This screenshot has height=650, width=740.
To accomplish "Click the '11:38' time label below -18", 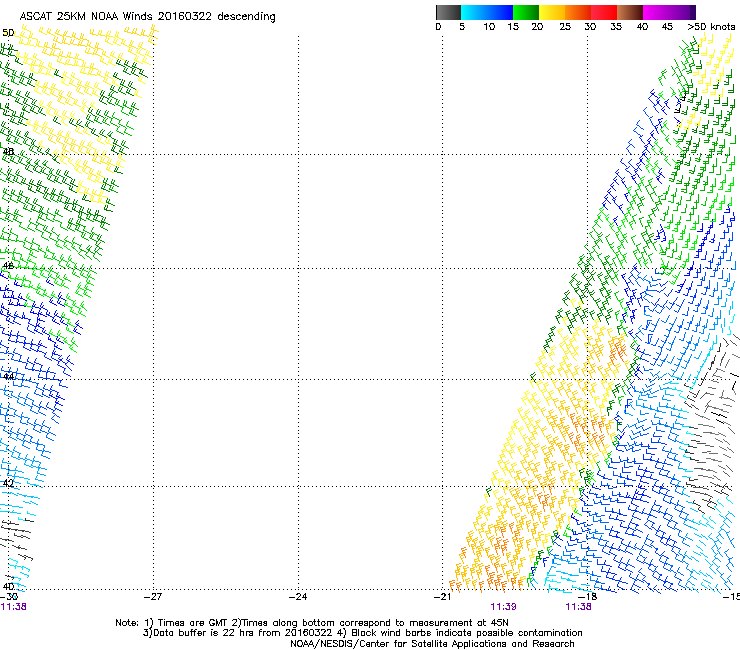I will (x=578, y=607).
